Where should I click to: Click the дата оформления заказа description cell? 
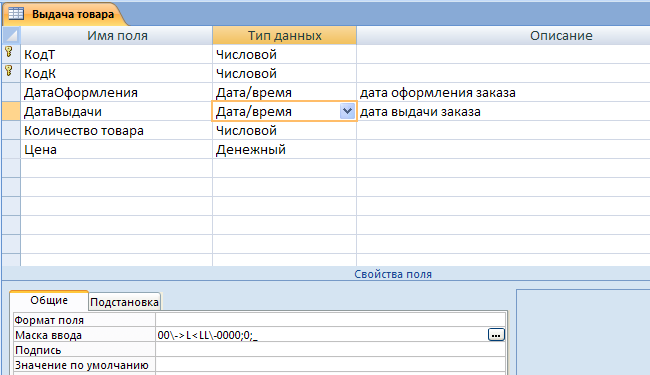[x=503, y=92]
